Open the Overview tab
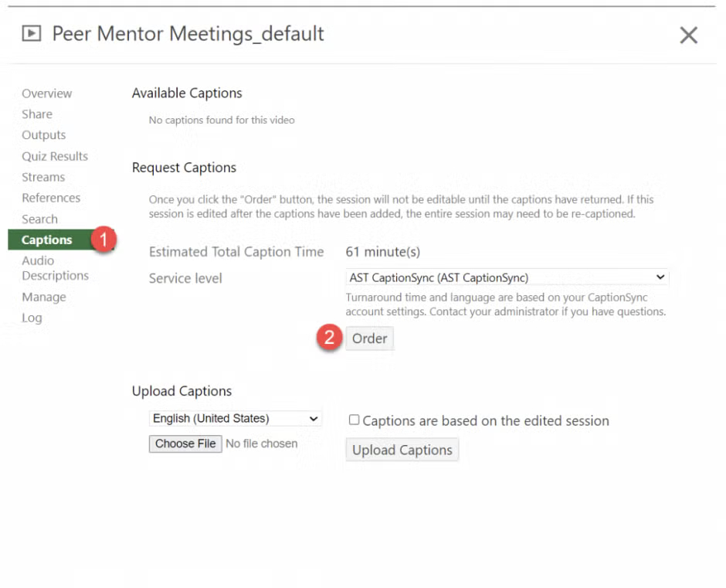The width and height of the screenshot is (726, 588). click(46, 93)
